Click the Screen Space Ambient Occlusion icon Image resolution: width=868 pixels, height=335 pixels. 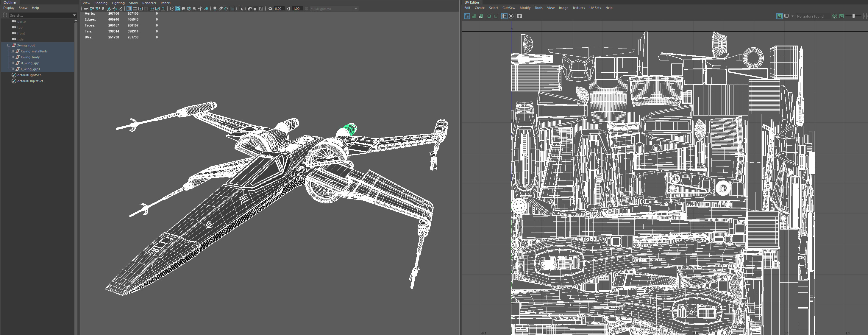point(215,8)
